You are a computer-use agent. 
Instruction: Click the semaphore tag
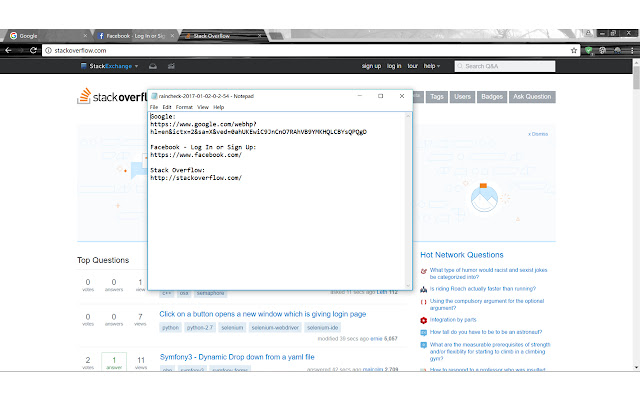210,293
